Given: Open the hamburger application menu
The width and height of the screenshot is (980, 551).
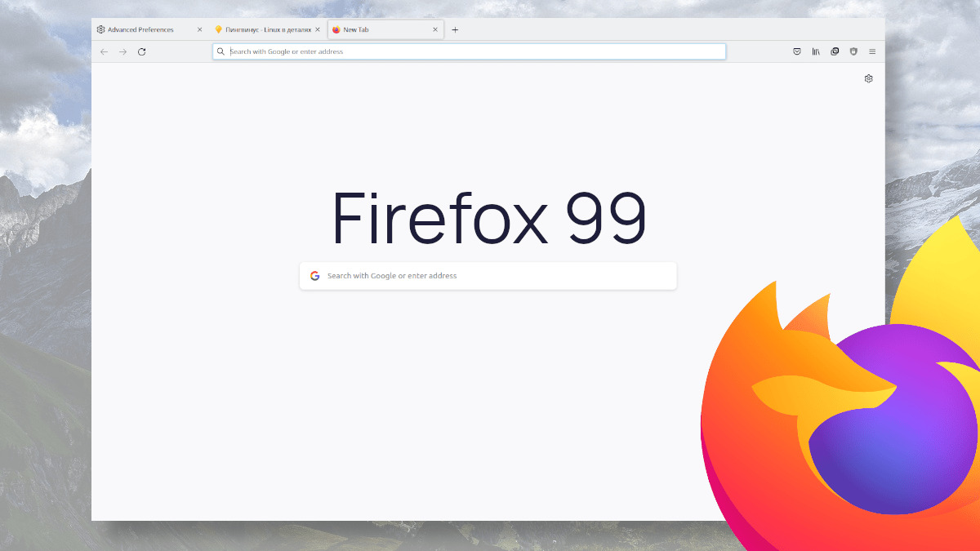Looking at the screenshot, I should (872, 51).
